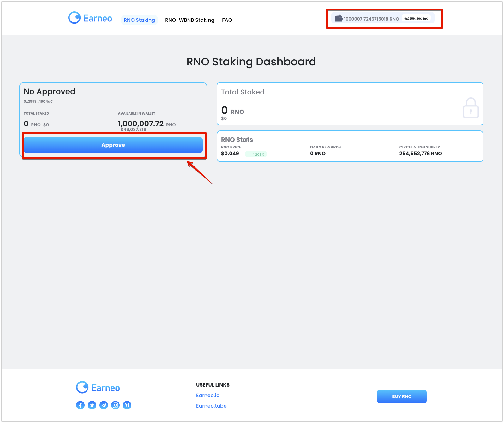The height and width of the screenshot is (423, 504).
Task: Open the Instagram social icon
Action: (116, 405)
